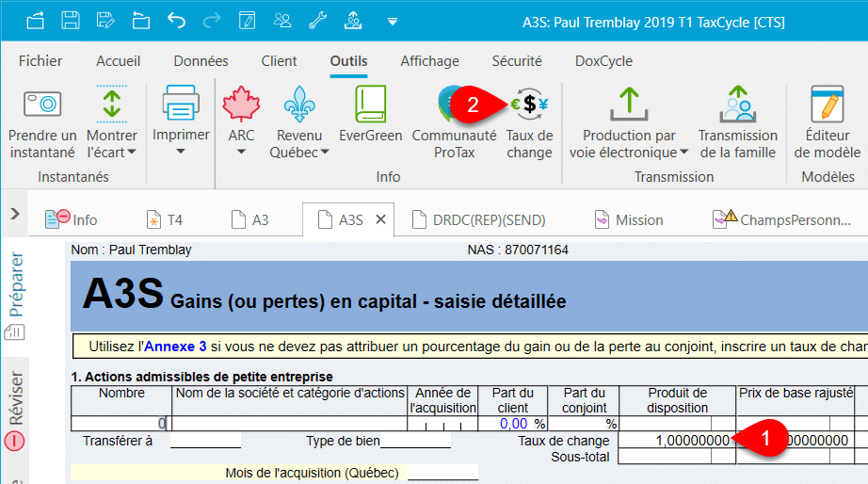Click Production par voie électronique icon
The image size is (868, 484).
tap(629, 104)
